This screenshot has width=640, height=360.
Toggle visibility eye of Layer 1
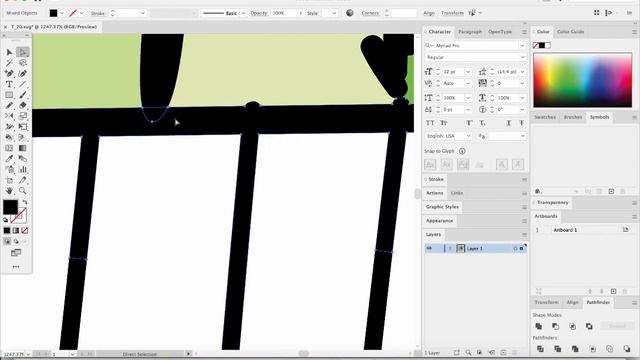click(429, 248)
